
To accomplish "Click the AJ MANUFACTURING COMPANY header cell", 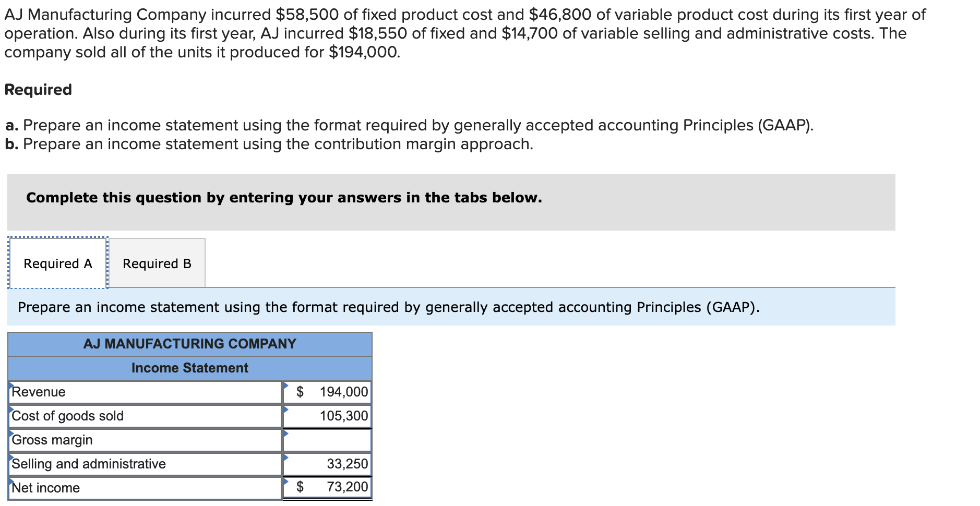I will point(190,344).
